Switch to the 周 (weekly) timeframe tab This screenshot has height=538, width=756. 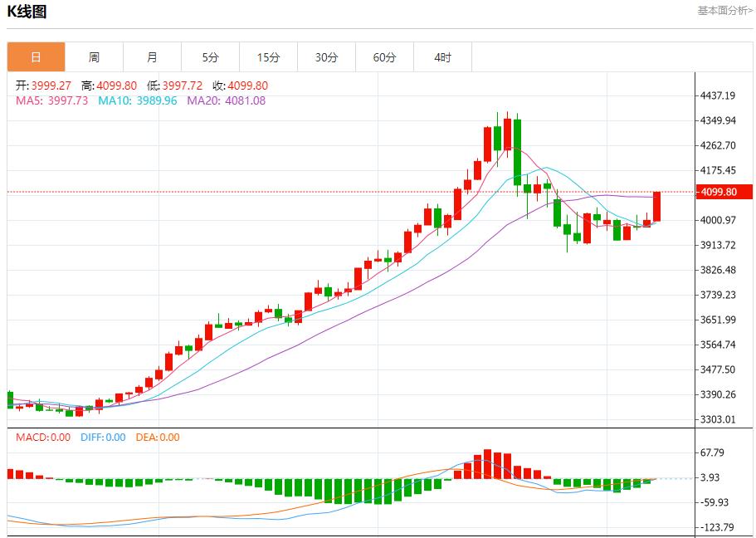[x=94, y=56]
